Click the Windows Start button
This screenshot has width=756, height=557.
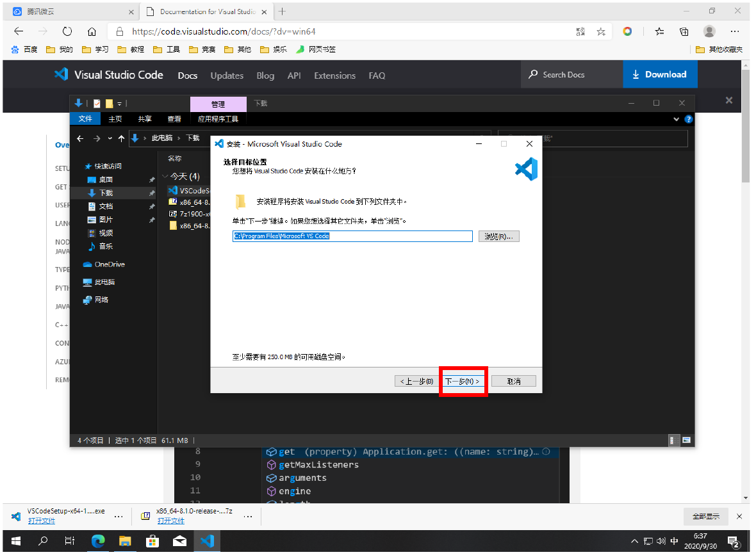point(16,541)
